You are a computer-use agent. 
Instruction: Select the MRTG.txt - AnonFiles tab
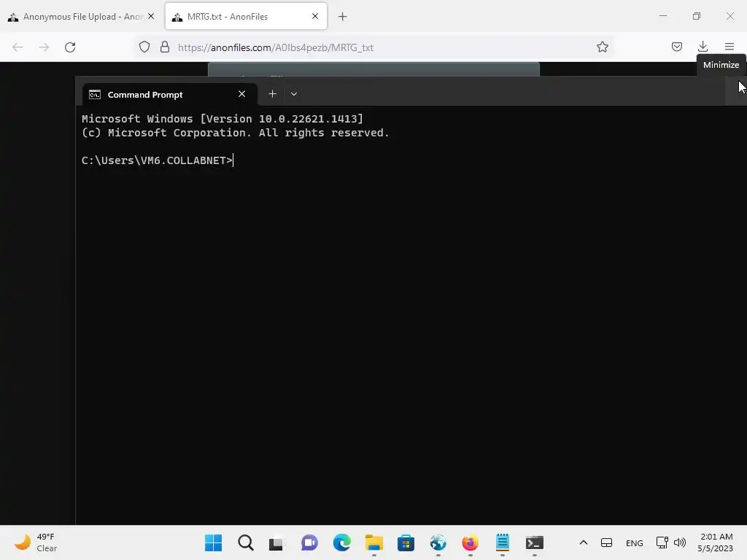(246, 17)
